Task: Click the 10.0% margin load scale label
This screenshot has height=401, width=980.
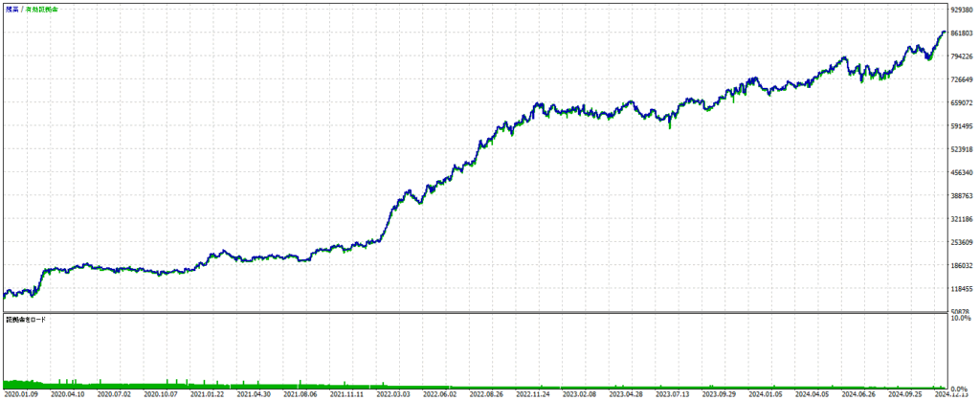Action: 961,319
